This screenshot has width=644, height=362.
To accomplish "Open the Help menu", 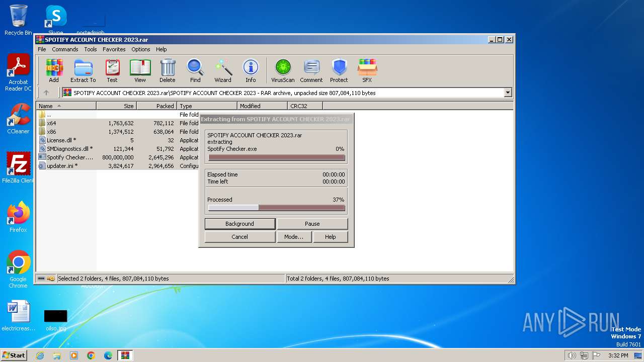I will [x=161, y=49].
